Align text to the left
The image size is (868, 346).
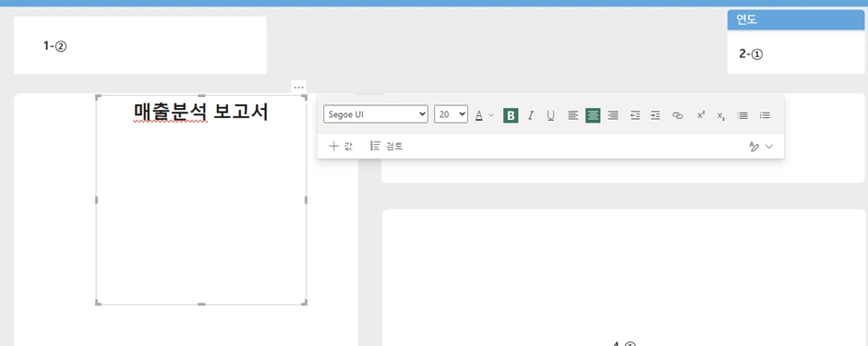click(x=573, y=115)
